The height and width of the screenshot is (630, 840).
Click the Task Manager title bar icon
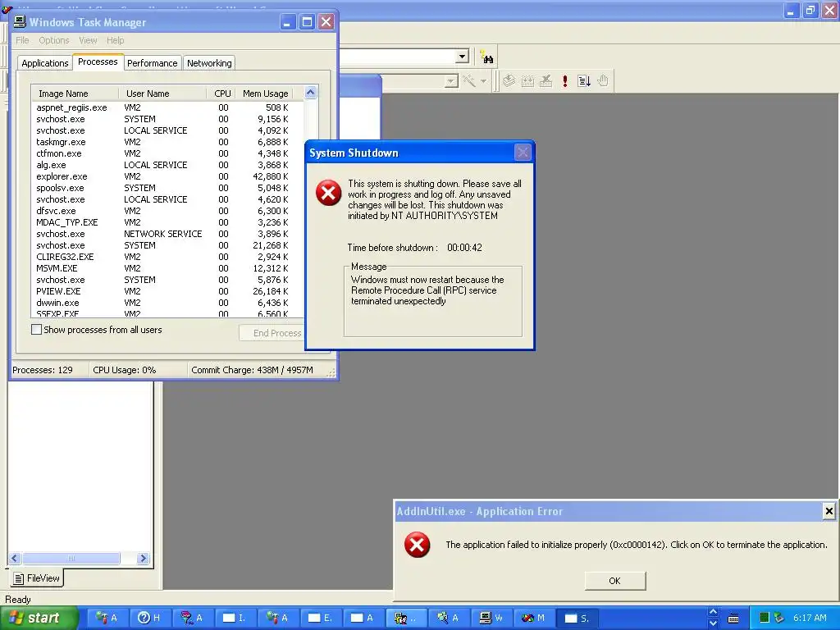[20, 22]
